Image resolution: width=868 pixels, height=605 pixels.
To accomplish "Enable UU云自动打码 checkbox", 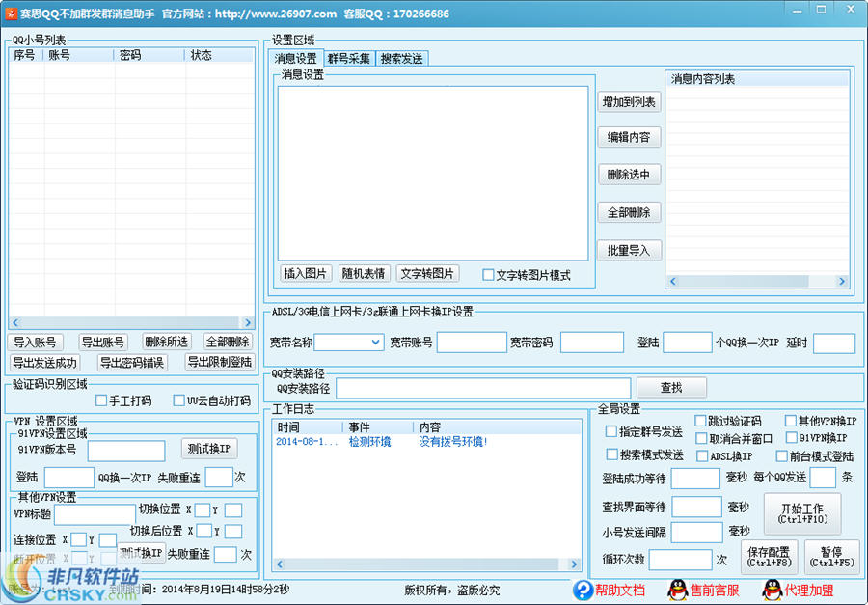I will click(x=178, y=400).
